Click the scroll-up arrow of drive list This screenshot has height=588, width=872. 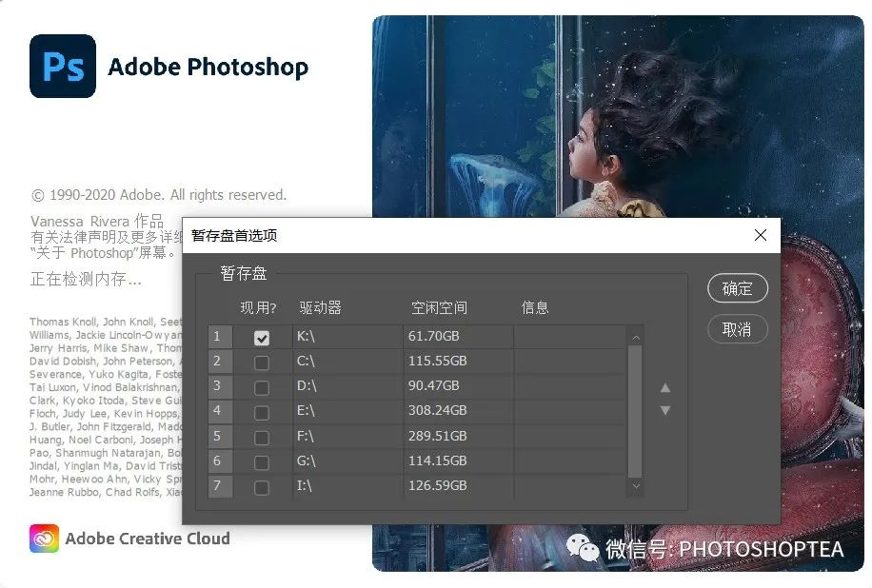point(636,338)
